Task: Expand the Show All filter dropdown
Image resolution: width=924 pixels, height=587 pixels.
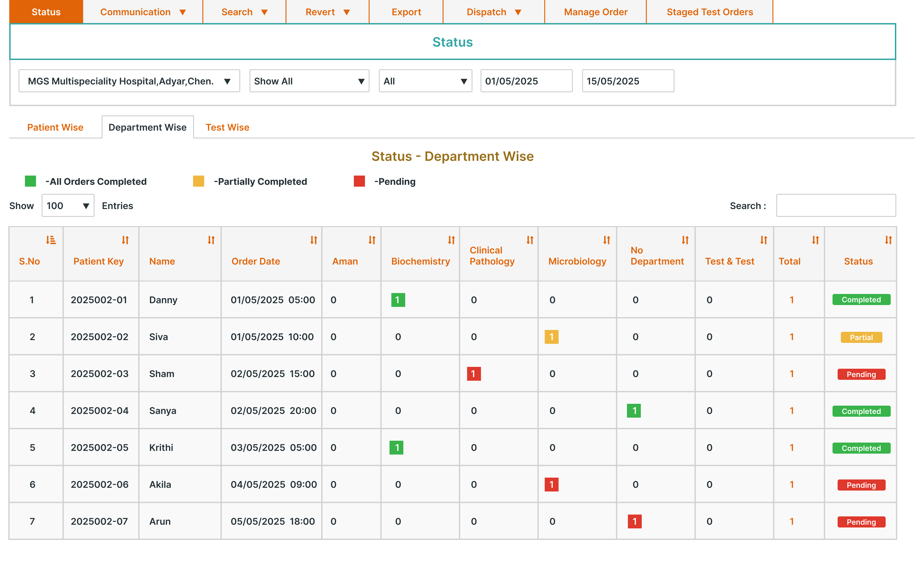Action: point(309,81)
